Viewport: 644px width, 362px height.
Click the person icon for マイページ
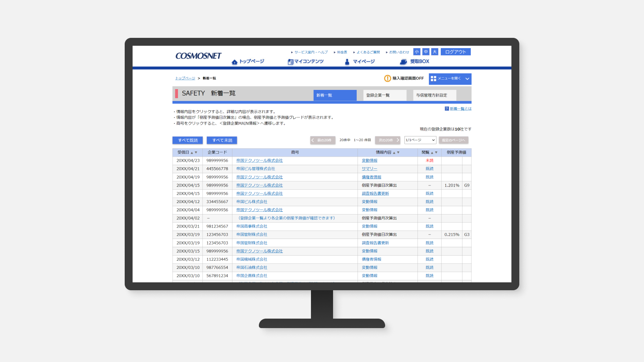tap(347, 62)
